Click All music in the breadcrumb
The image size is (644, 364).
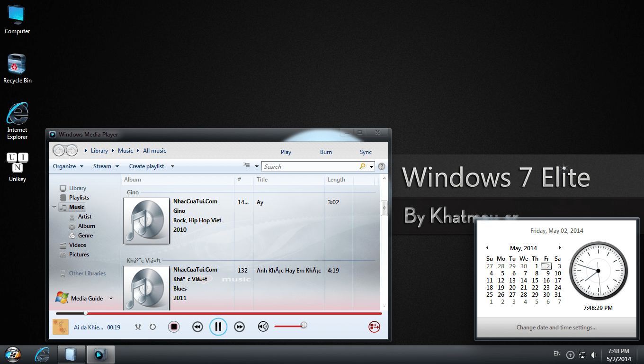(154, 151)
